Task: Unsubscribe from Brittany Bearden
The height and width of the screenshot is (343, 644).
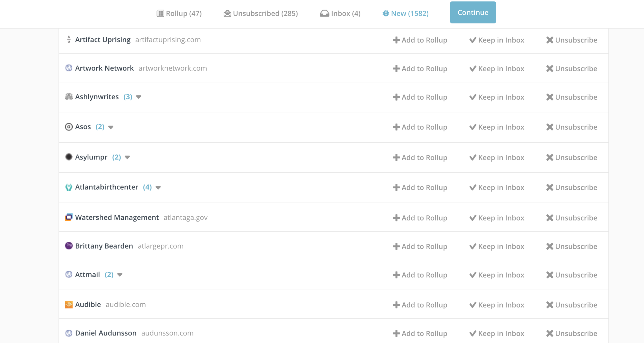Action: [x=572, y=247]
